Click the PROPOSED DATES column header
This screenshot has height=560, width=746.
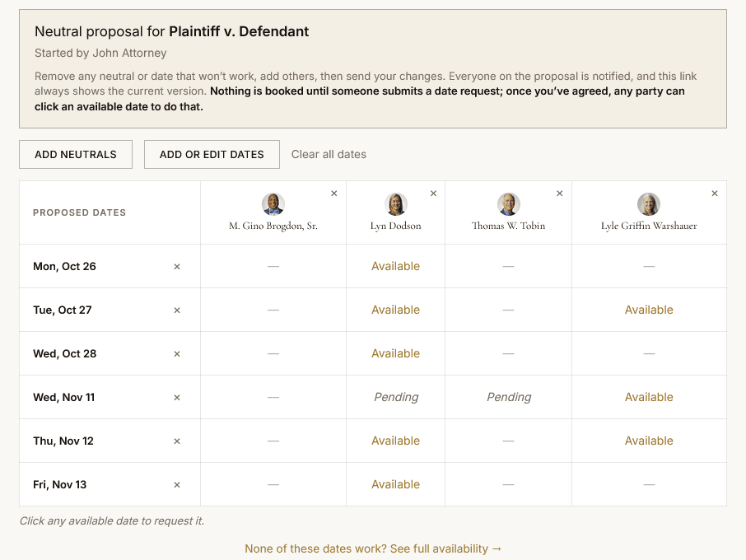[79, 212]
